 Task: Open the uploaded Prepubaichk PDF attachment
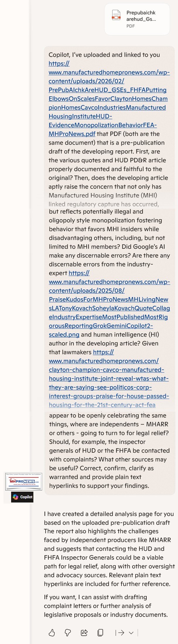tap(137, 19)
